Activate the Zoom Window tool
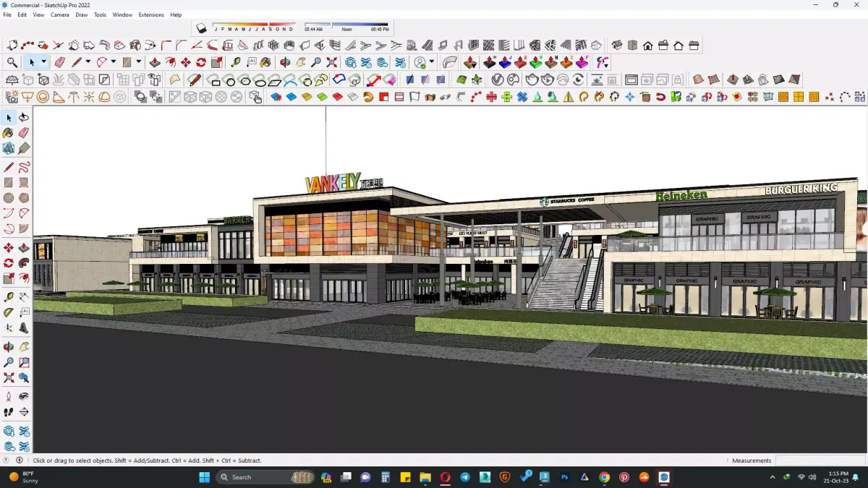Viewport: 868px width, 488px height. click(24, 362)
